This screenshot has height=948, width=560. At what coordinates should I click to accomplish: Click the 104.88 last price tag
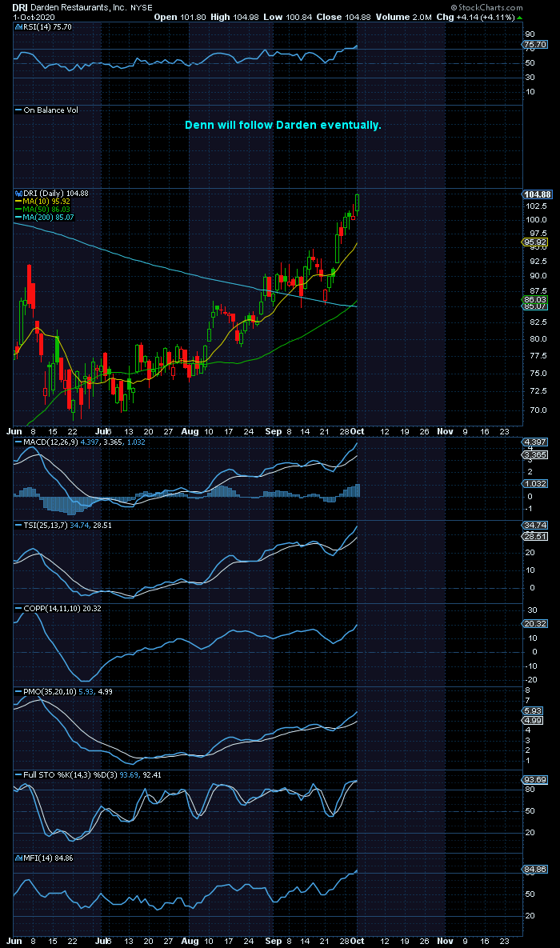537,194
